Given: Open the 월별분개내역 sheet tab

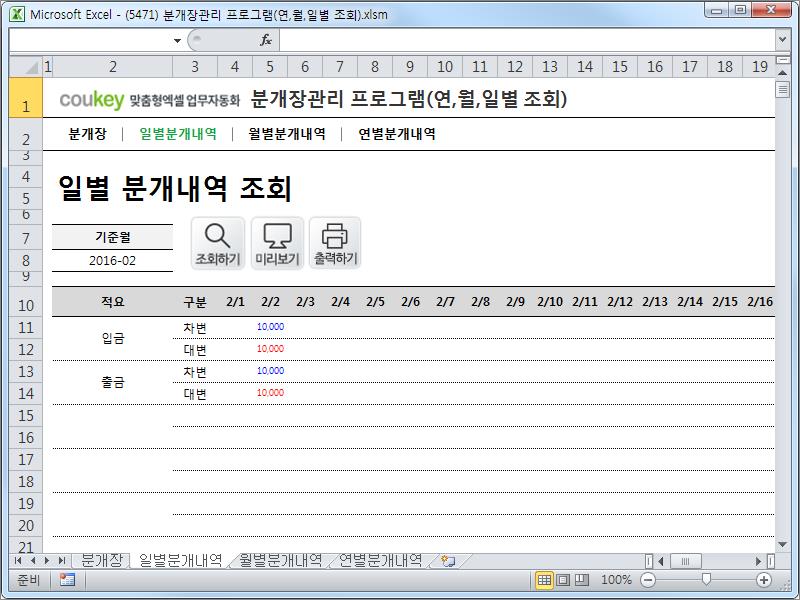Looking at the screenshot, I should click(281, 560).
